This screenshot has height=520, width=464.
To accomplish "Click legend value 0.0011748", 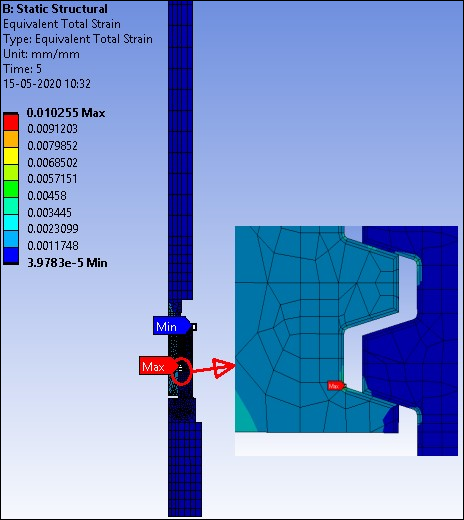I will [x=53, y=246].
